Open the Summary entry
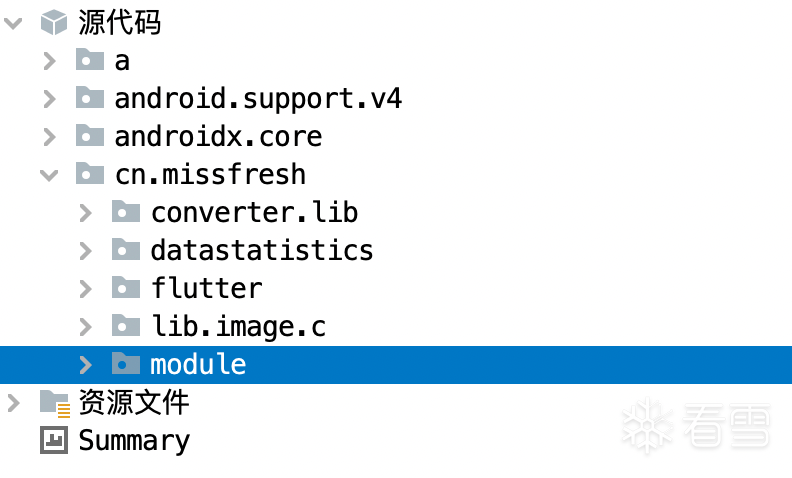Image resolution: width=792 pixels, height=478 pixels. 134,440
